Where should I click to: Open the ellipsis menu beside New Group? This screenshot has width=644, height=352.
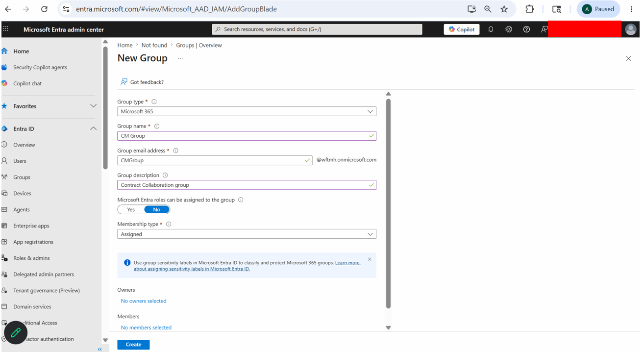(180, 58)
